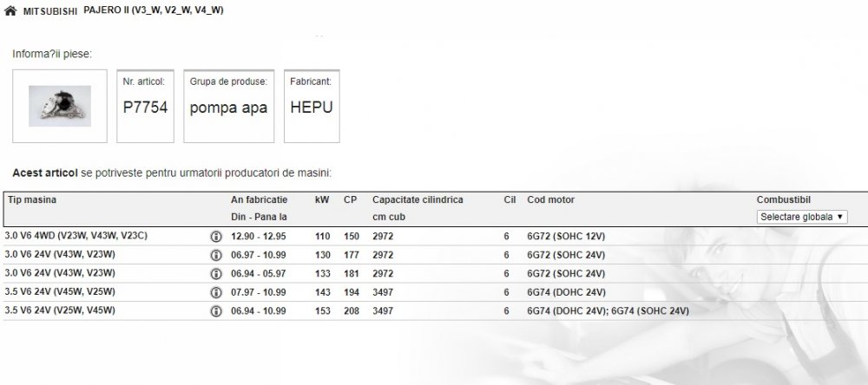Click manufacturer HEPU
Image resolution: width=868 pixels, height=385 pixels.
(312, 108)
